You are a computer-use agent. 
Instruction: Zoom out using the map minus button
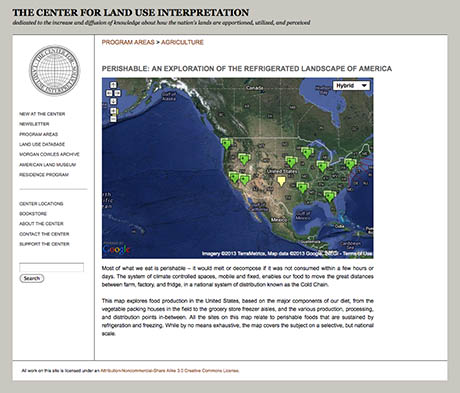point(113,119)
